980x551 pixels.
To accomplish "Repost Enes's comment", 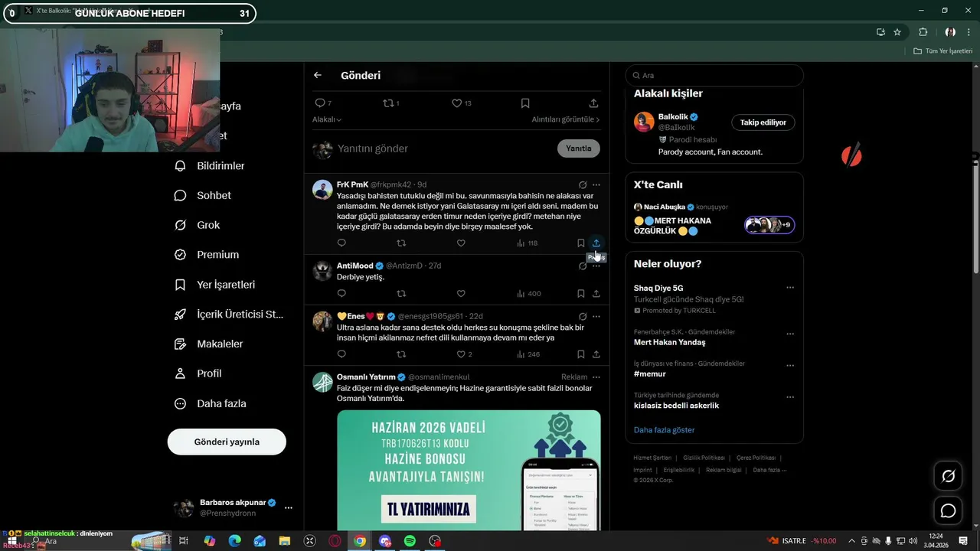I will 401,354.
